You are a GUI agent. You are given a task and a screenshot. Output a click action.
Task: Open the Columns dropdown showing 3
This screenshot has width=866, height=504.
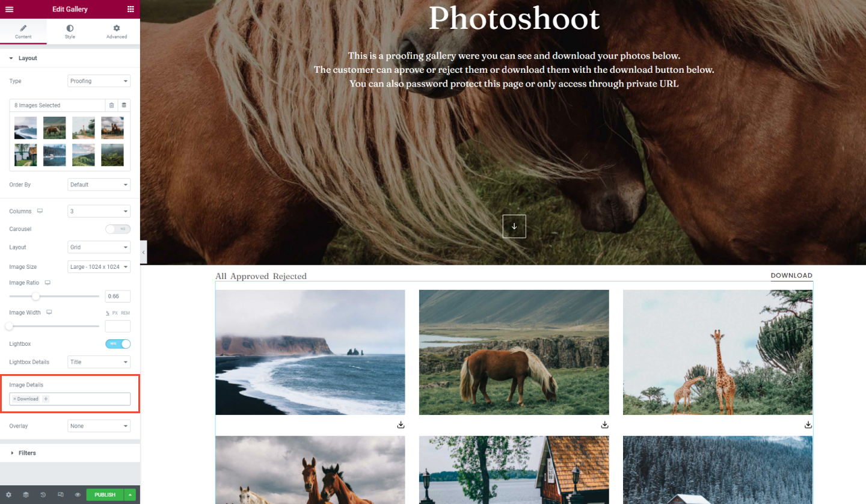click(99, 211)
